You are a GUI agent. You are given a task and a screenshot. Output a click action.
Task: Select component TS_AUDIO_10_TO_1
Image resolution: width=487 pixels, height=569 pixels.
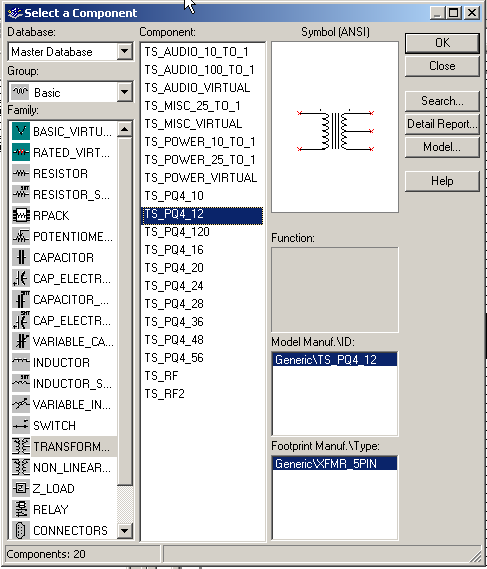pyautogui.click(x=196, y=52)
